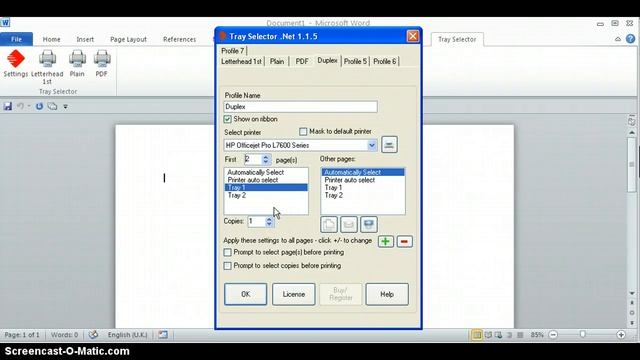
Task: Click the tray icon under Other pages list
Action: coord(349,224)
